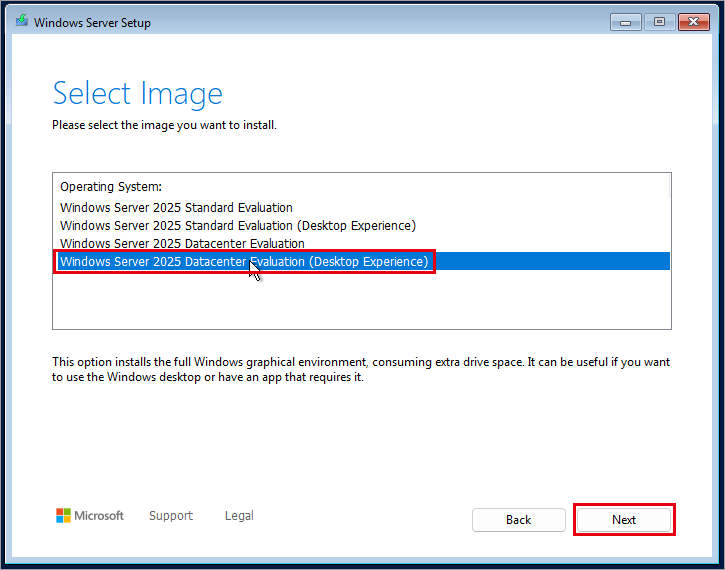Image resolution: width=725 pixels, height=570 pixels.
Task: Select Windows Server 2025 Datacenter Evaluation core
Action: coord(182,244)
